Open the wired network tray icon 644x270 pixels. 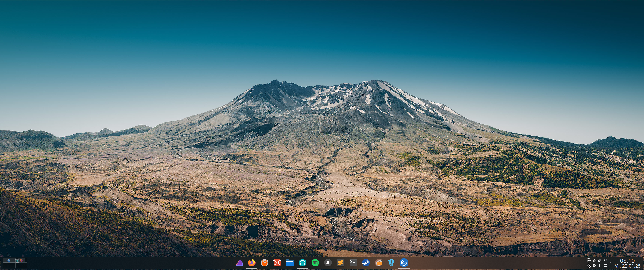tap(605, 265)
